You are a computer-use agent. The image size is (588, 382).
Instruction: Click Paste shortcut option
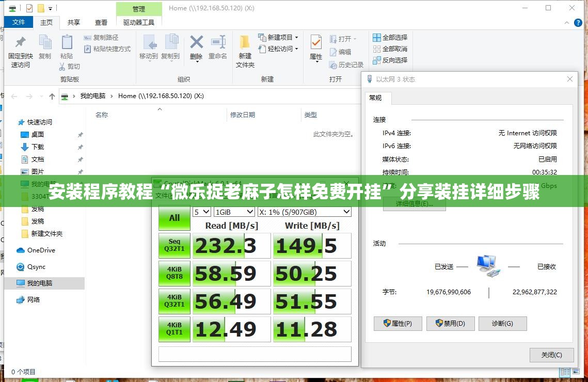tap(107, 49)
